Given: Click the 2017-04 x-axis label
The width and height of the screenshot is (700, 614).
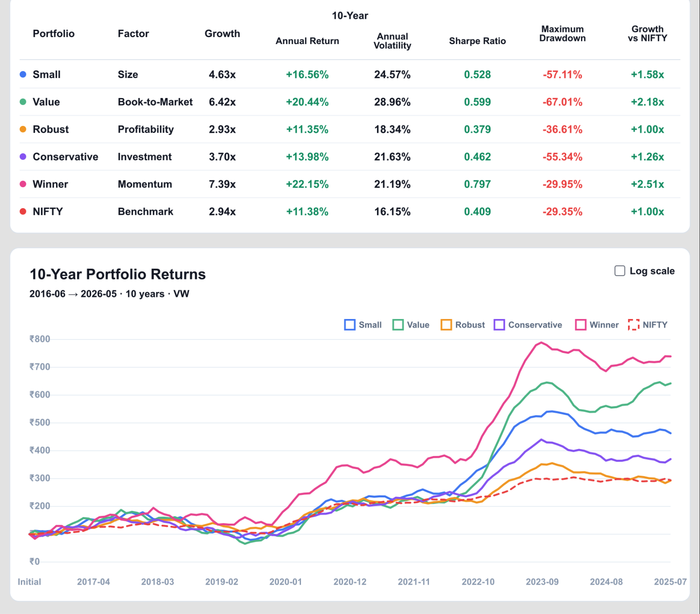Looking at the screenshot, I should (x=93, y=582).
